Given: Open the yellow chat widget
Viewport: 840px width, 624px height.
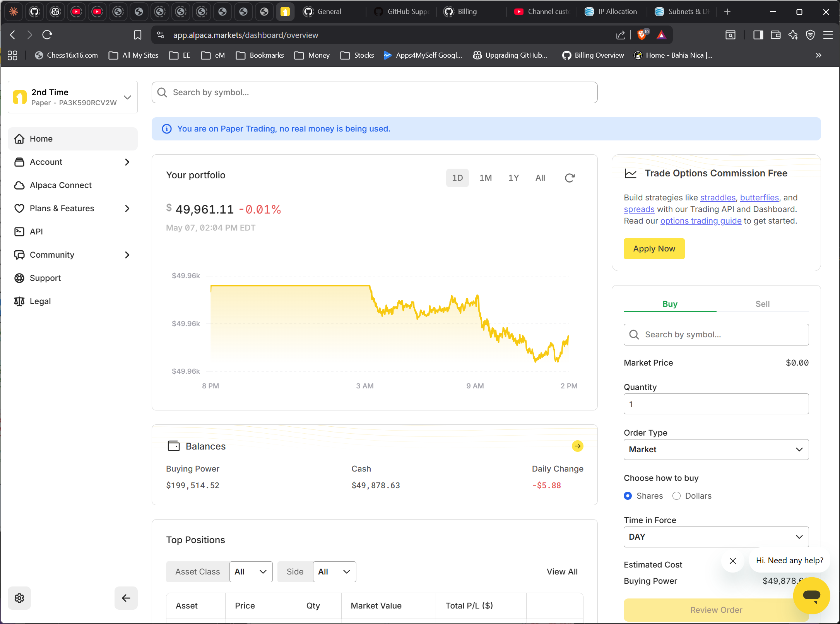Looking at the screenshot, I should click(x=811, y=596).
